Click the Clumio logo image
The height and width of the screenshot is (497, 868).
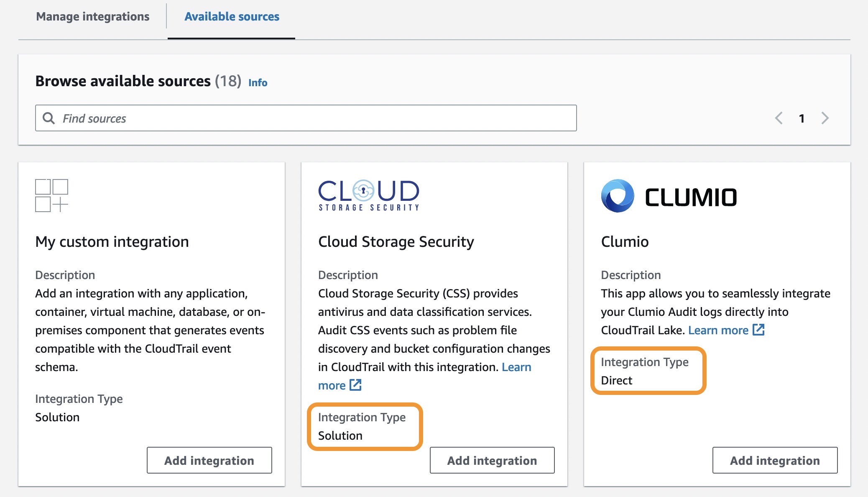point(669,196)
